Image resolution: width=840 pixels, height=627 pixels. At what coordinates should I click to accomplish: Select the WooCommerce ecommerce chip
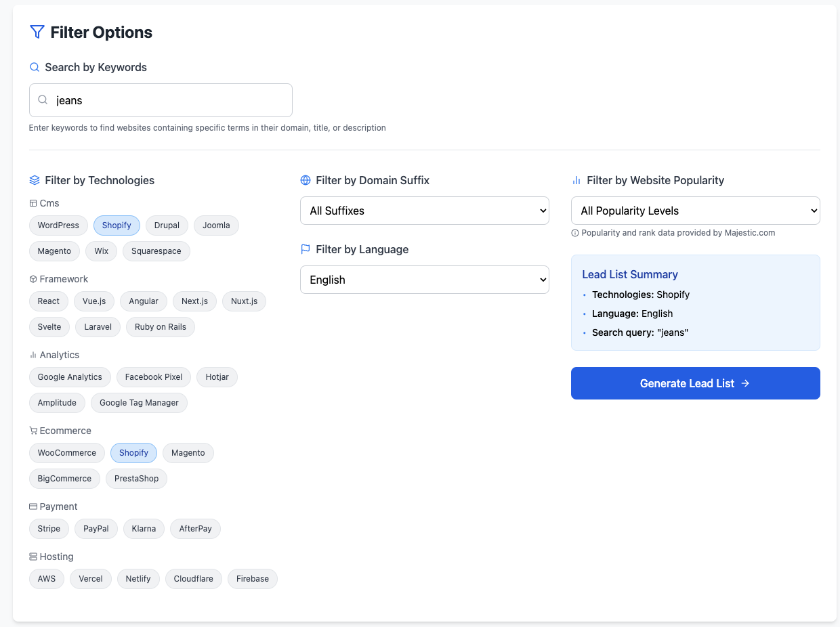(x=67, y=453)
